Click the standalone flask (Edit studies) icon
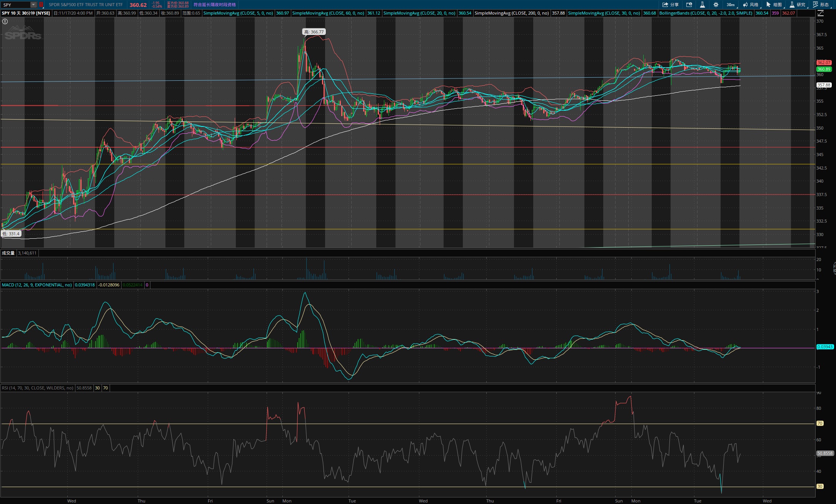The image size is (836, 504). pos(702,5)
